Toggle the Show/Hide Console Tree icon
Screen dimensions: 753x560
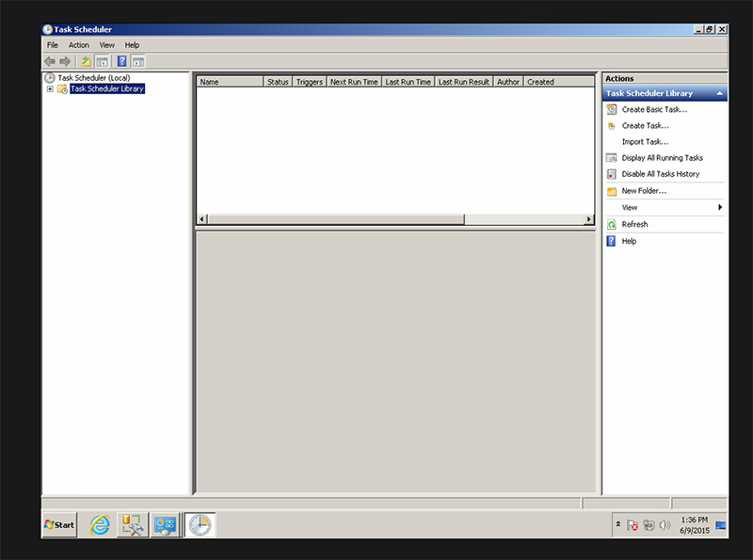(x=102, y=61)
